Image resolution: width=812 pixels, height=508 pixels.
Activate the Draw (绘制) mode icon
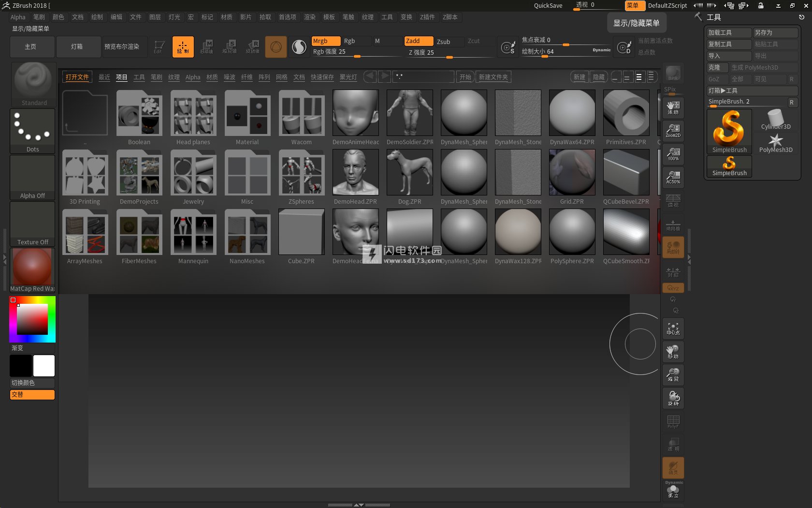(183, 47)
